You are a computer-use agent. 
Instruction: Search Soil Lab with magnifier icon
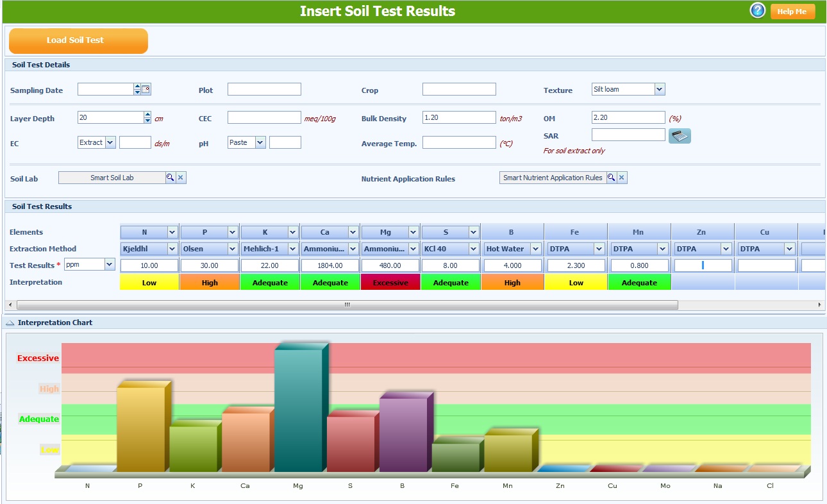click(171, 178)
